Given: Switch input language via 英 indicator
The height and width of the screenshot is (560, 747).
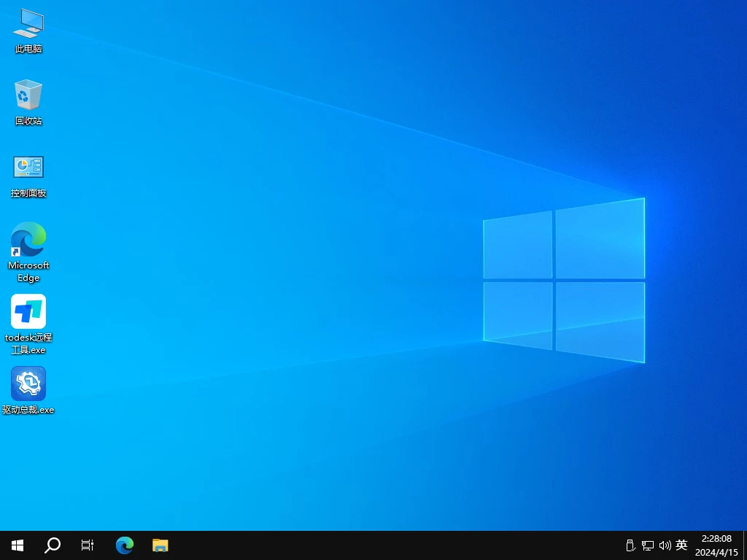Looking at the screenshot, I should tap(682, 545).
